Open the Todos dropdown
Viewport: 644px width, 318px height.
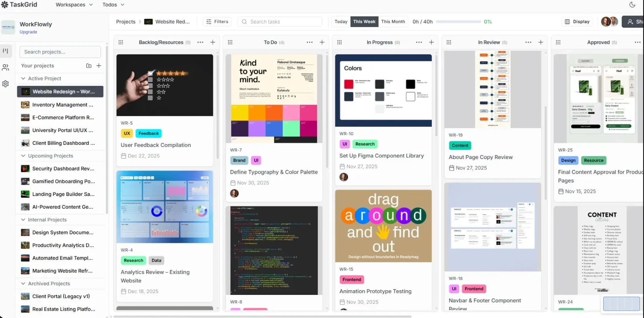113,5
